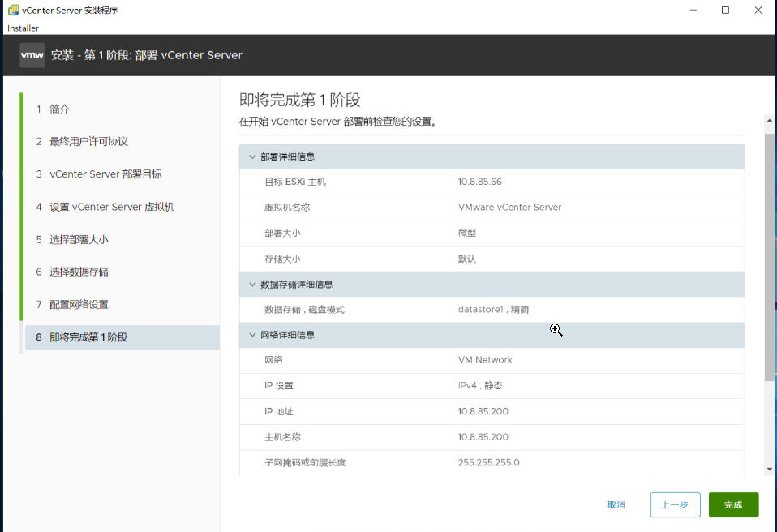Click the vmw logo icon
The image size is (777, 532).
(32, 55)
